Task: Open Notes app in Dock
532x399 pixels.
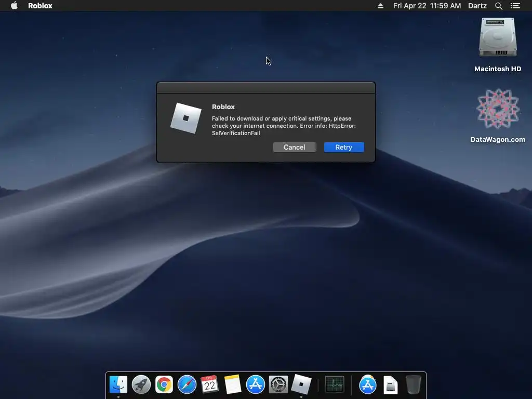Action: [232, 384]
